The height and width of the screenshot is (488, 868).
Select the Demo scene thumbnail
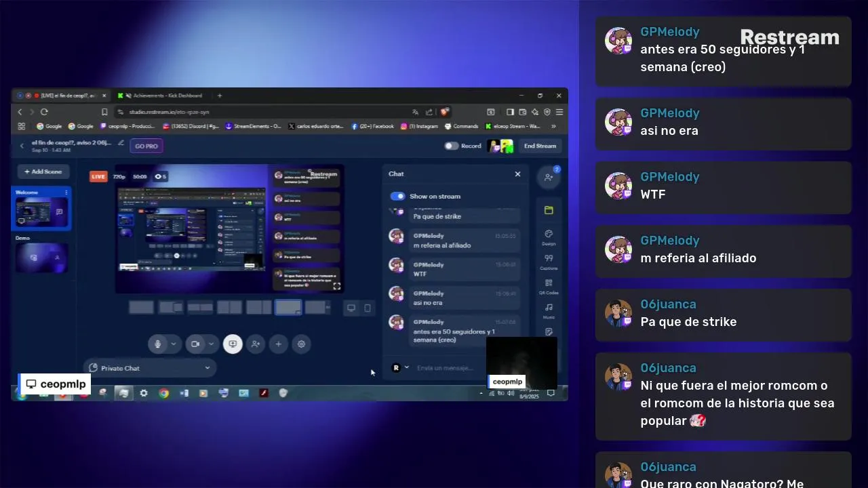[x=42, y=258]
